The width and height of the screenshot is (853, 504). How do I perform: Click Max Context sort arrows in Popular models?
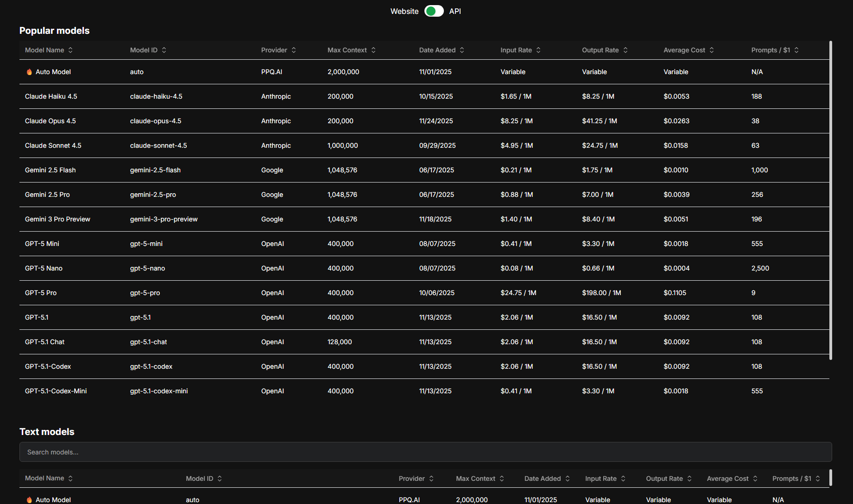373,50
